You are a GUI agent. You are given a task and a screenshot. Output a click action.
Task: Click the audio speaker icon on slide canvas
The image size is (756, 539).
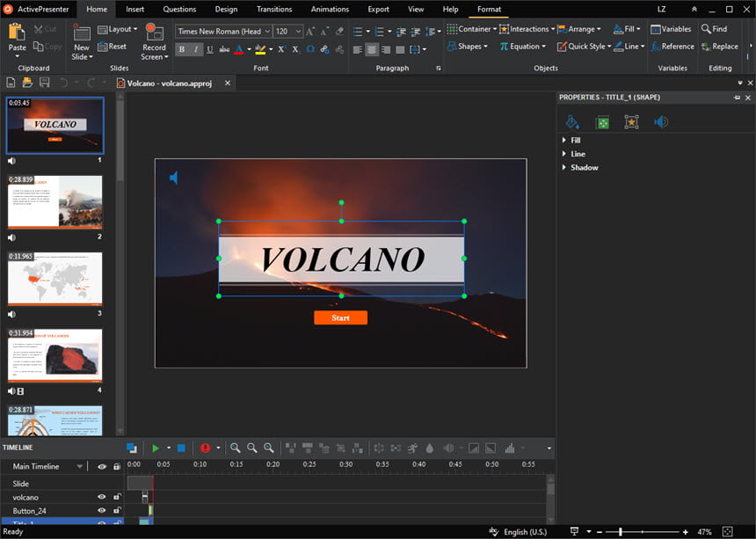[174, 178]
